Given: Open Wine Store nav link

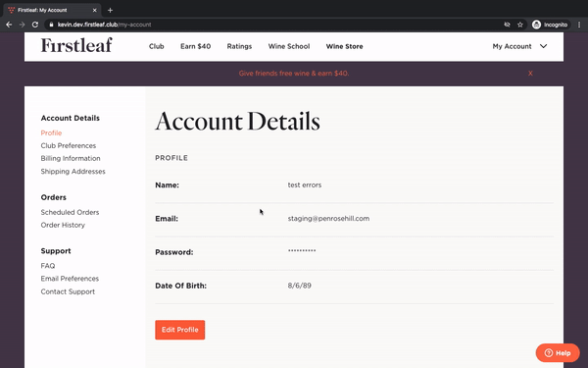Looking at the screenshot, I should (344, 46).
